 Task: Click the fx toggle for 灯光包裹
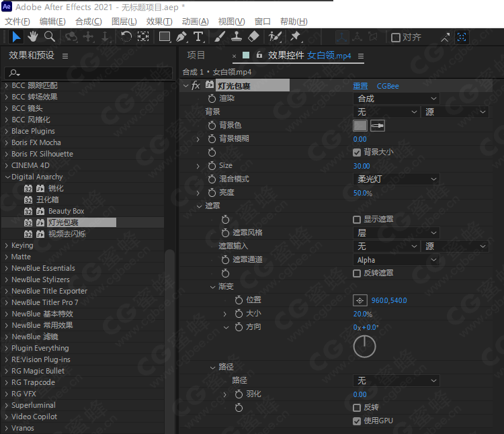196,85
